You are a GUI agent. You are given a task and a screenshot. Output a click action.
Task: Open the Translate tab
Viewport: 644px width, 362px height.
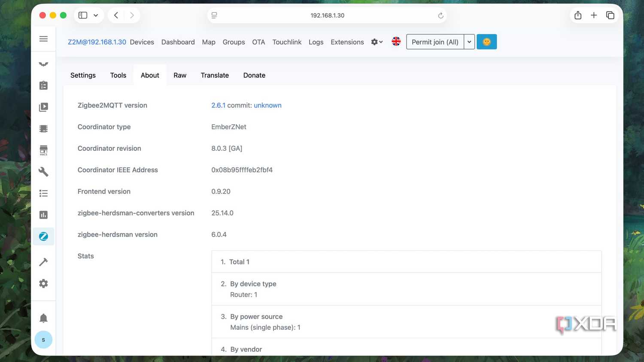tap(215, 75)
